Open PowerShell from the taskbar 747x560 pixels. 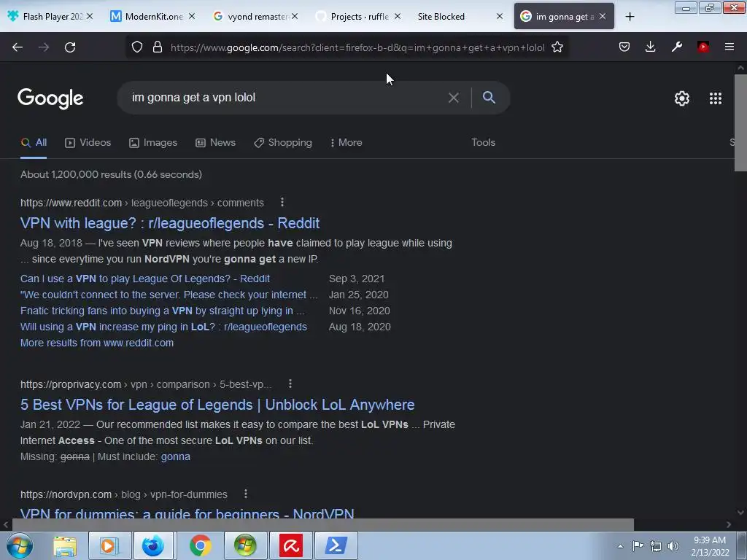click(x=336, y=545)
